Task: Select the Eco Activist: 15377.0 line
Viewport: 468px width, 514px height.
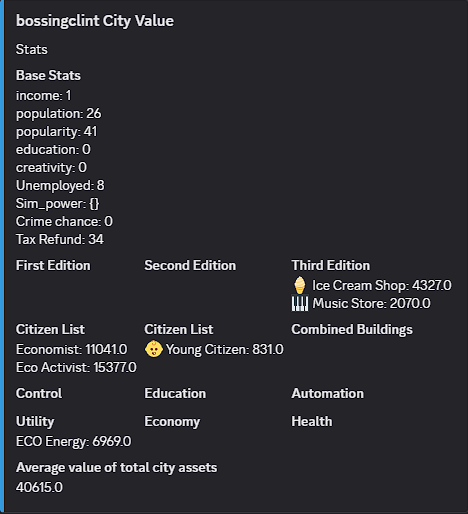Action: point(76,367)
